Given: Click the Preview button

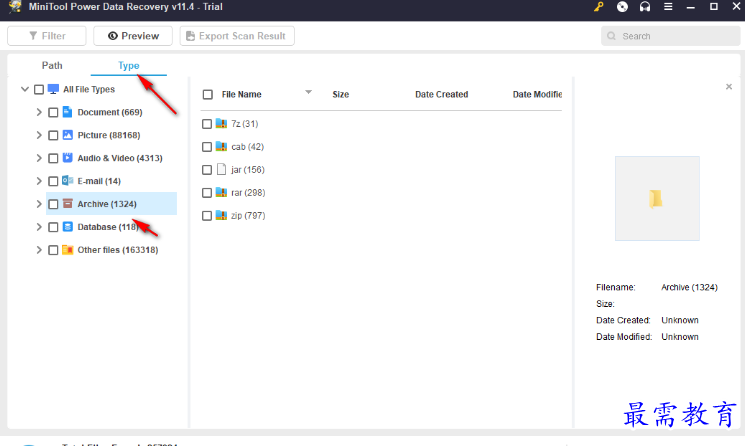Looking at the screenshot, I should point(133,36).
